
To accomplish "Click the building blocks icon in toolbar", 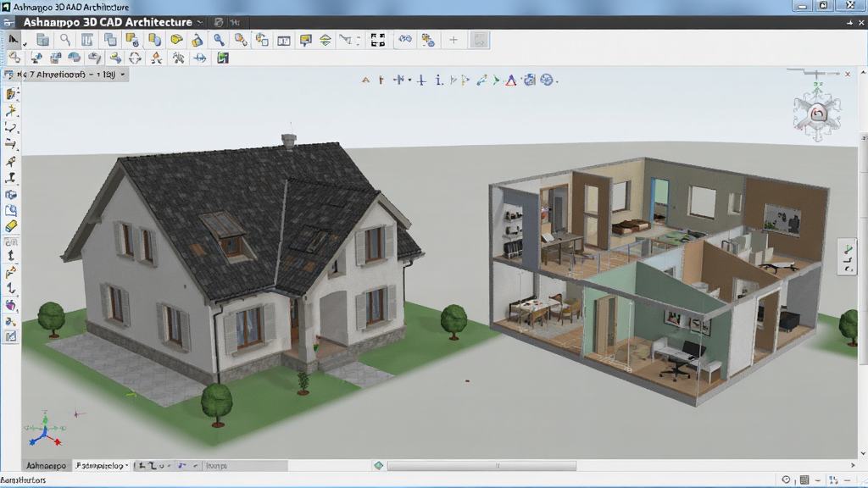I will [x=42, y=40].
